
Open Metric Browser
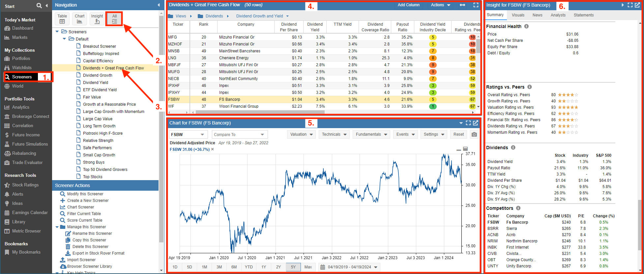(x=26, y=231)
